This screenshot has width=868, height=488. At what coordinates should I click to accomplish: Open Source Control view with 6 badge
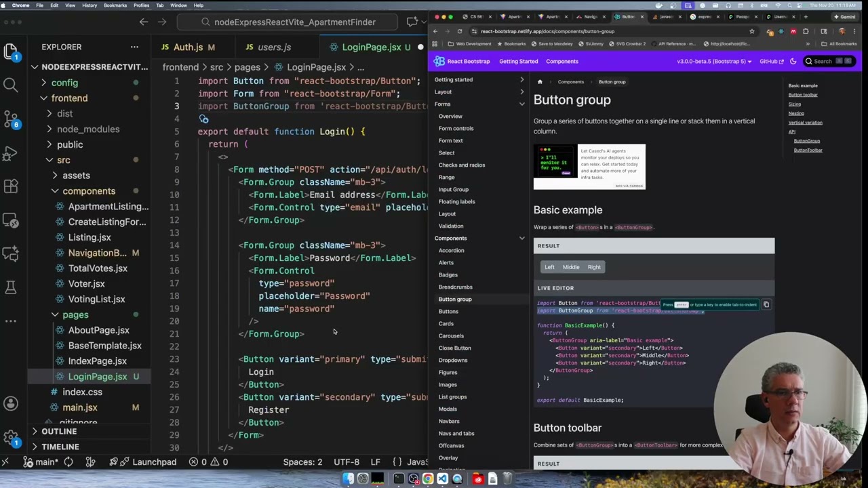(10, 119)
